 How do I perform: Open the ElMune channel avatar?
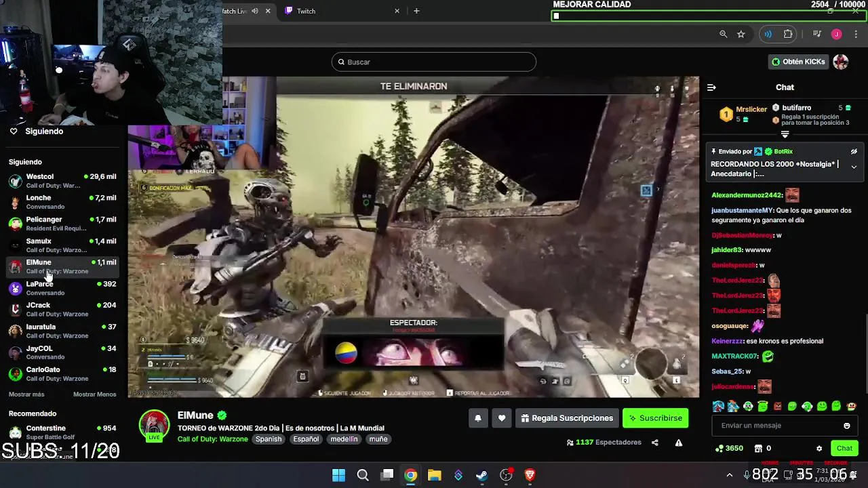tap(154, 425)
